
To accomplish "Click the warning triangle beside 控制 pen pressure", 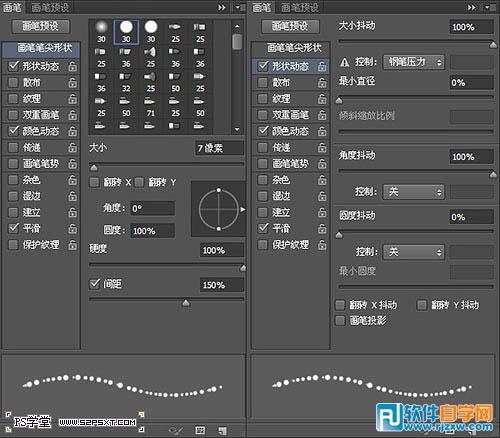I will (344, 62).
